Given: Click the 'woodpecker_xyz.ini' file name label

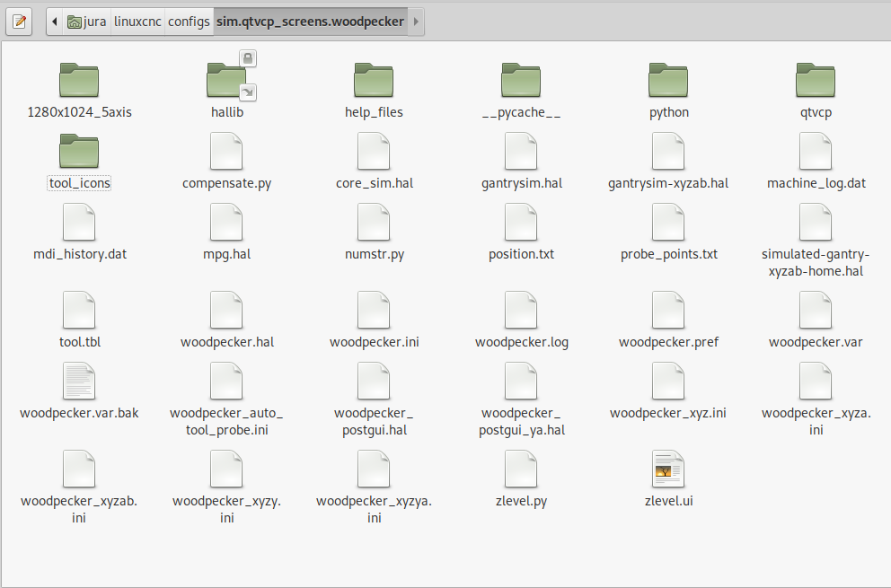Looking at the screenshot, I should pyautogui.click(x=668, y=413).
